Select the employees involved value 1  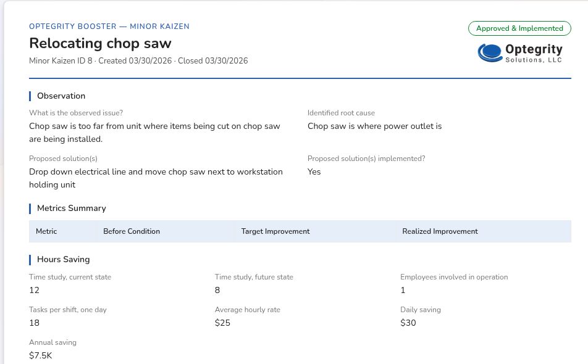403,290
